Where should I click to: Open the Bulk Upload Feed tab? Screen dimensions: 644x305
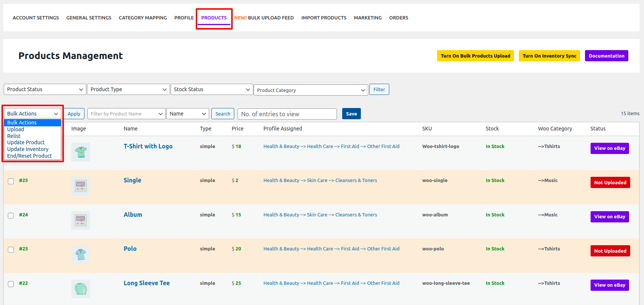264,18
